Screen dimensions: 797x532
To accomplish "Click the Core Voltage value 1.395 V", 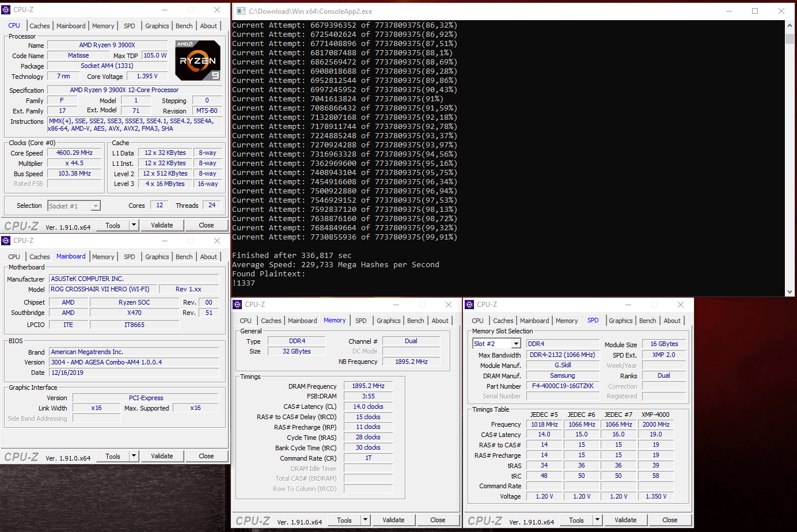I will (147, 76).
